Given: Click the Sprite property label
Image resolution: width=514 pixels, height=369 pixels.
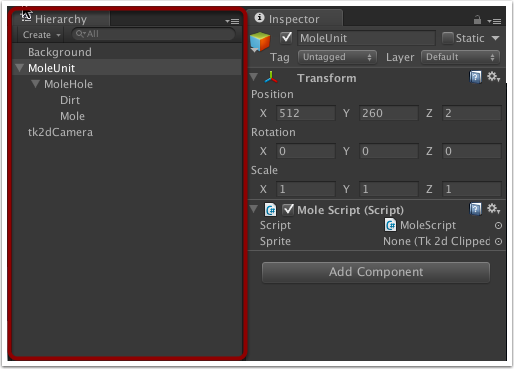Looking at the screenshot, I should (x=275, y=241).
